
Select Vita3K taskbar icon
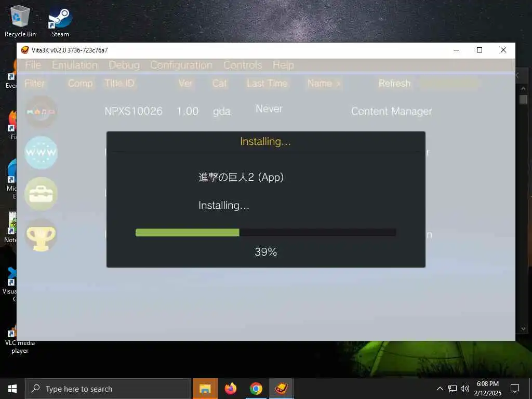click(x=281, y=389)
